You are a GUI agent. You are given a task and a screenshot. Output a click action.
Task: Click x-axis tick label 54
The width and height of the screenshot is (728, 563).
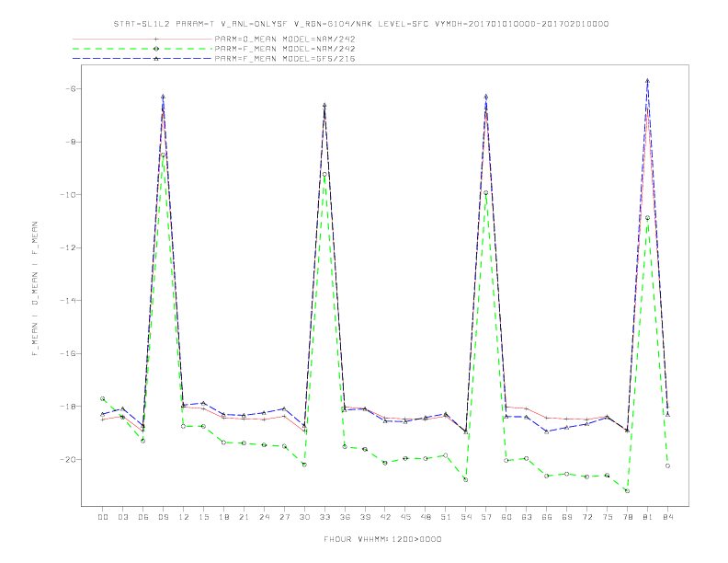click(466, 517)
